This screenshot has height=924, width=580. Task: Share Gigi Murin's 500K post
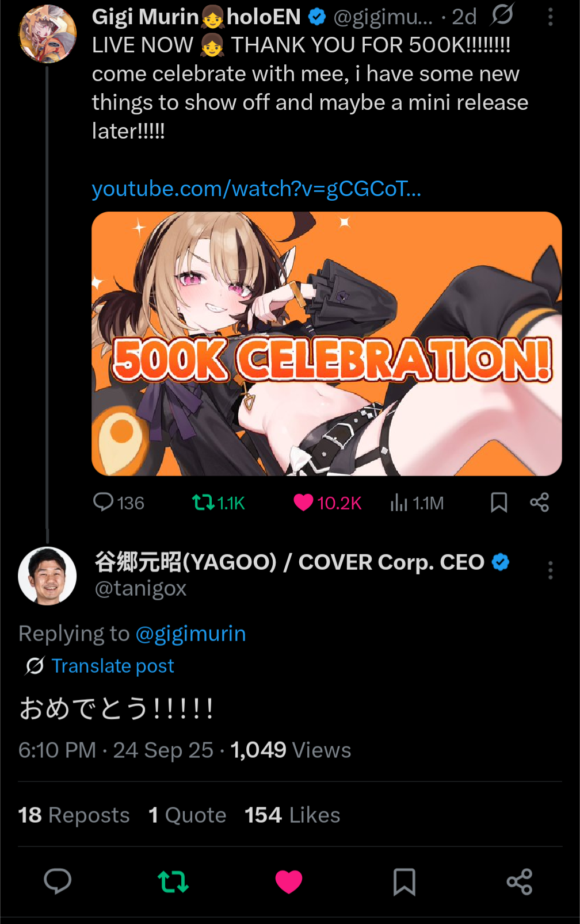pos(539,503)
